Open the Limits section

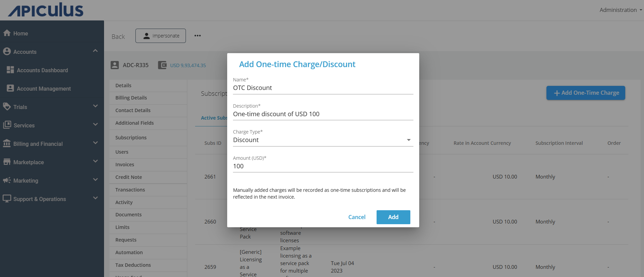[148, 227]
